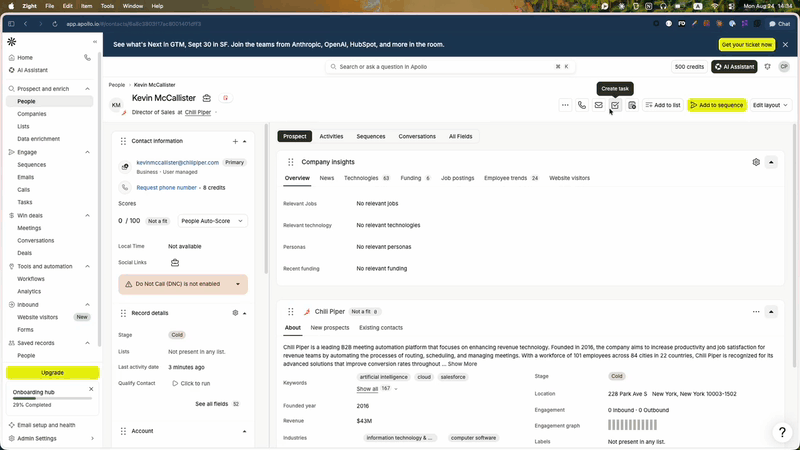Click the Onboarding hub progress bar

[52, 398]
